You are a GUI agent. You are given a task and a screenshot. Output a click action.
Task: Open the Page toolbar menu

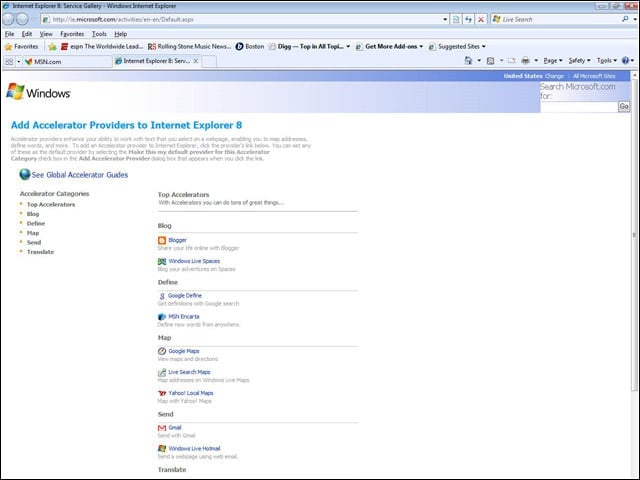(x=553, y=60)
